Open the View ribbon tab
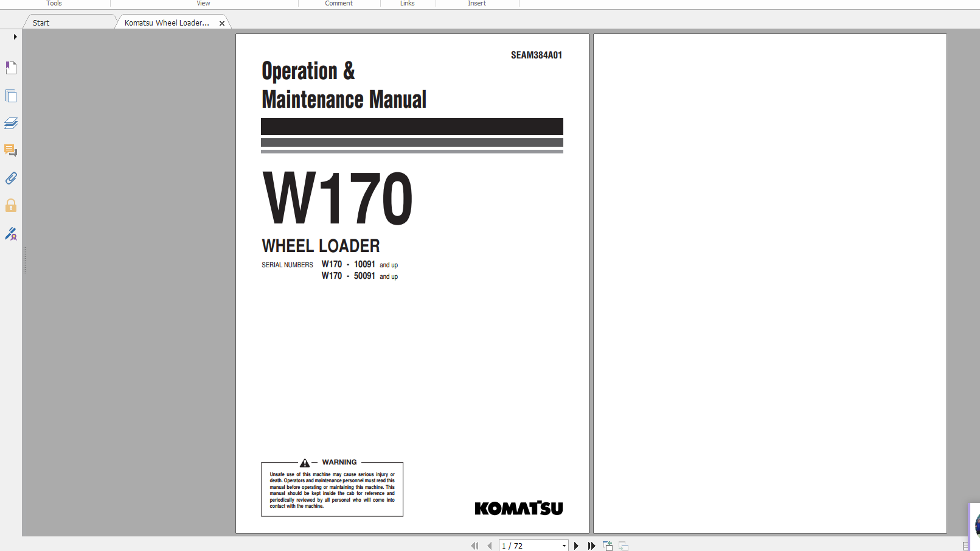The height and width of the screenshot is (551, 980). click(x=203, y=4)
